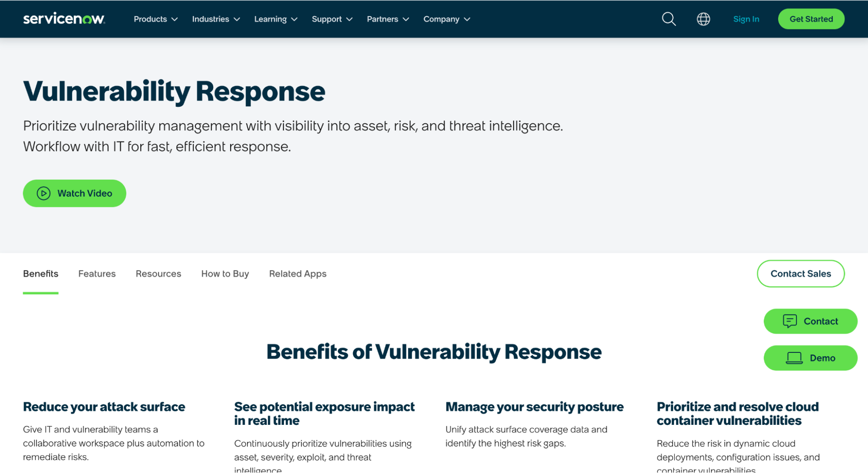This screenshot has width=868, height=473.
Task: Open the Related Apps tab
Action: coord(297,273)
